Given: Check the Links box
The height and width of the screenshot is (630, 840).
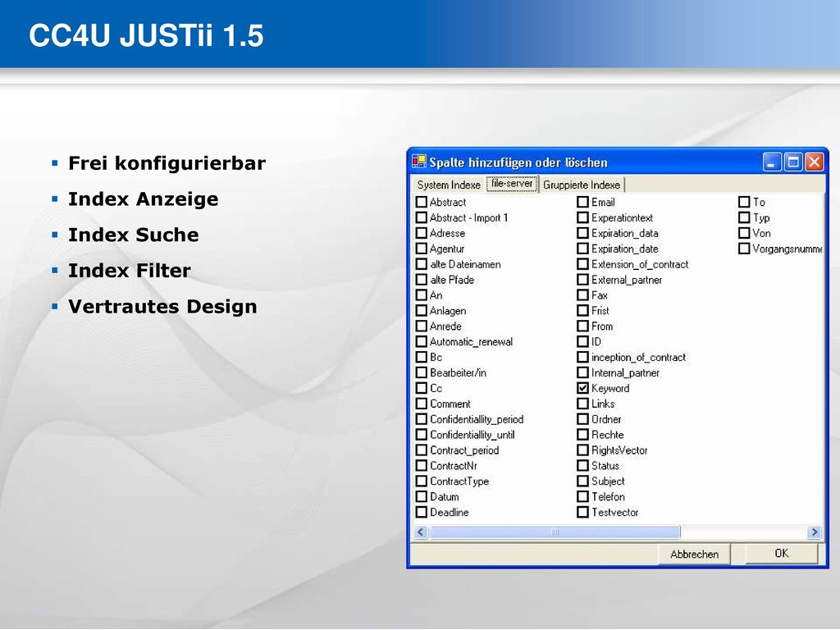Looking at the screenshot, I should 583,404.
